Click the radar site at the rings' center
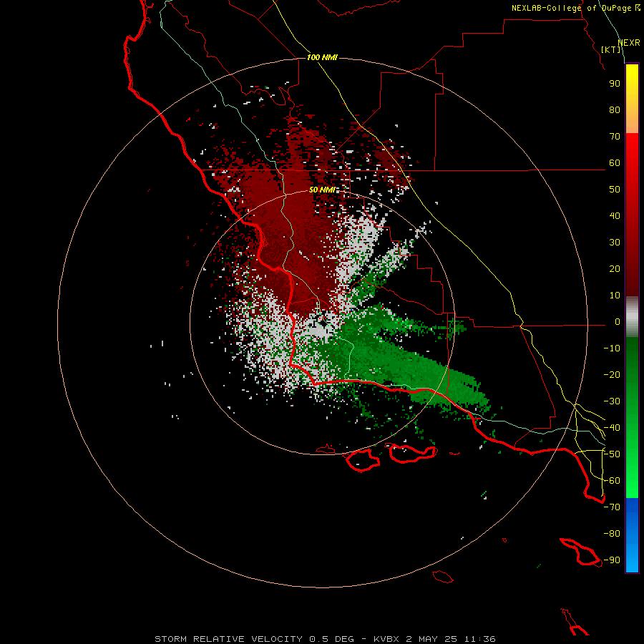The image size is (644, 644). coord(323,323)
